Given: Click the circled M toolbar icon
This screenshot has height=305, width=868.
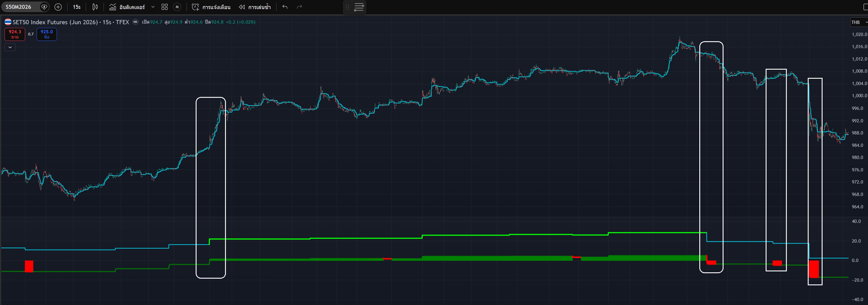Looking at the screenshot, I should point(177,7).
